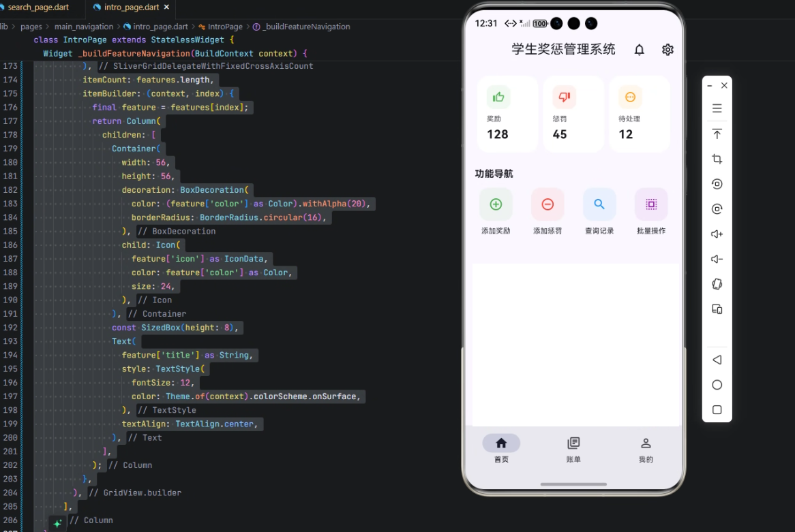Click the pages breadcrumb segment

31,27
